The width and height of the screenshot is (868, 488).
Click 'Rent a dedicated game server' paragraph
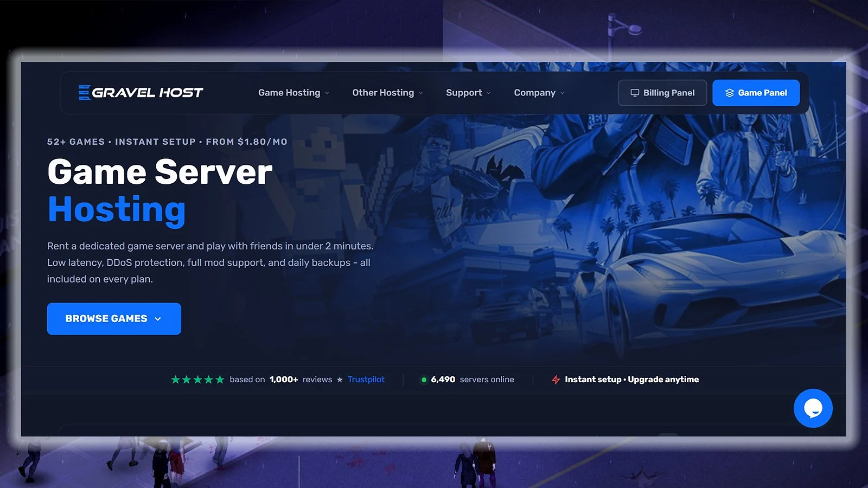tap(210, 262)
